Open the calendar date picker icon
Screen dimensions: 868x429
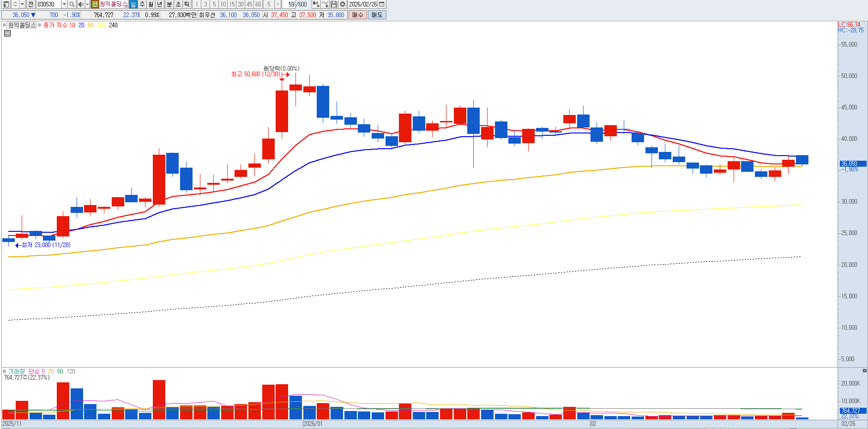coord(382,4)
